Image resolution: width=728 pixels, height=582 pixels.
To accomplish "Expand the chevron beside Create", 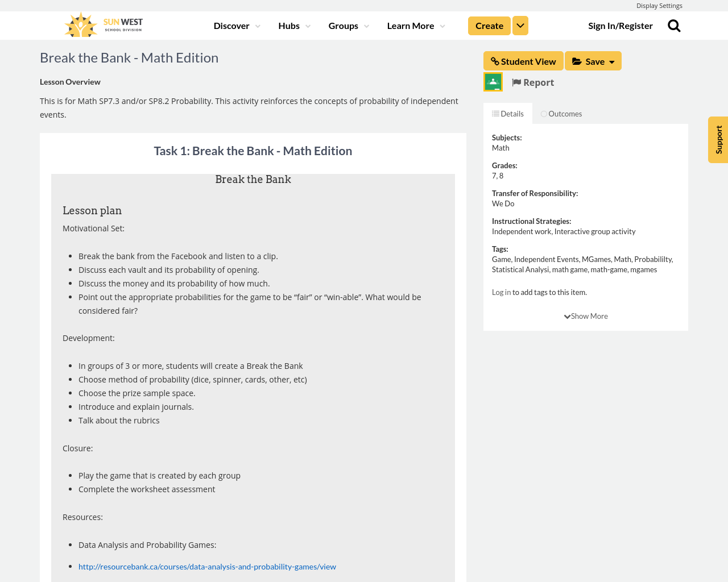I will tap(520, 25).
